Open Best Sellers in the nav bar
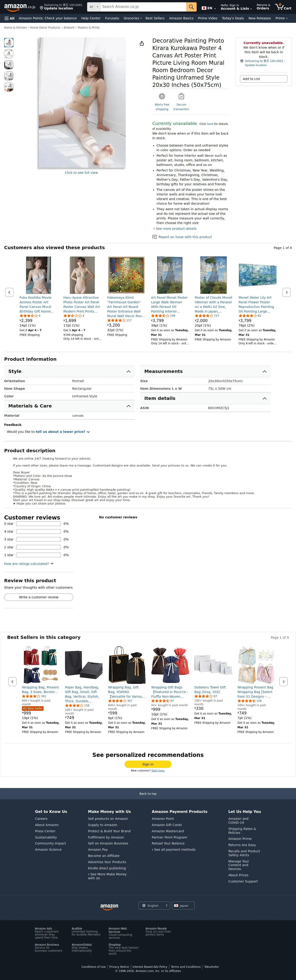The image size is (296, 980). coord(155,18)
